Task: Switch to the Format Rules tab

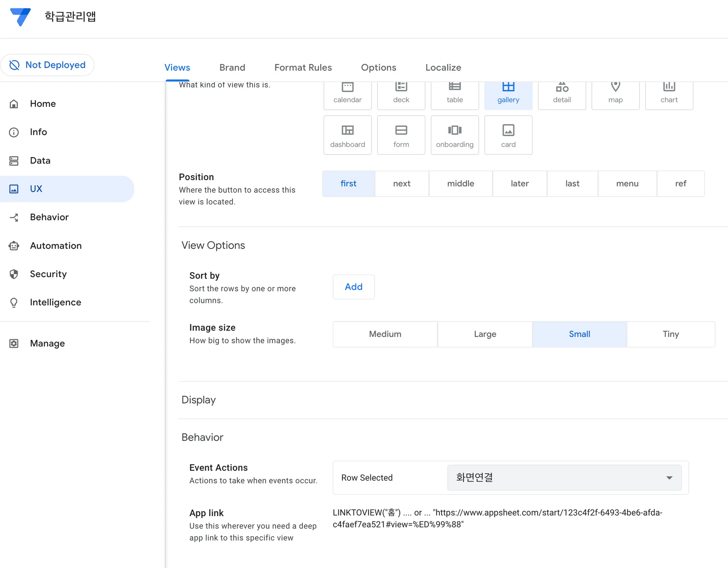Action: coord(303,68)
